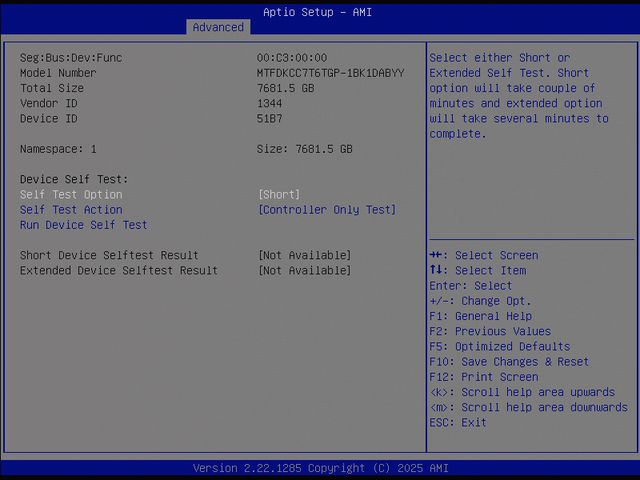
Task: Click the Device ID label
Action: pyautogui.click(x=49, y=119)
